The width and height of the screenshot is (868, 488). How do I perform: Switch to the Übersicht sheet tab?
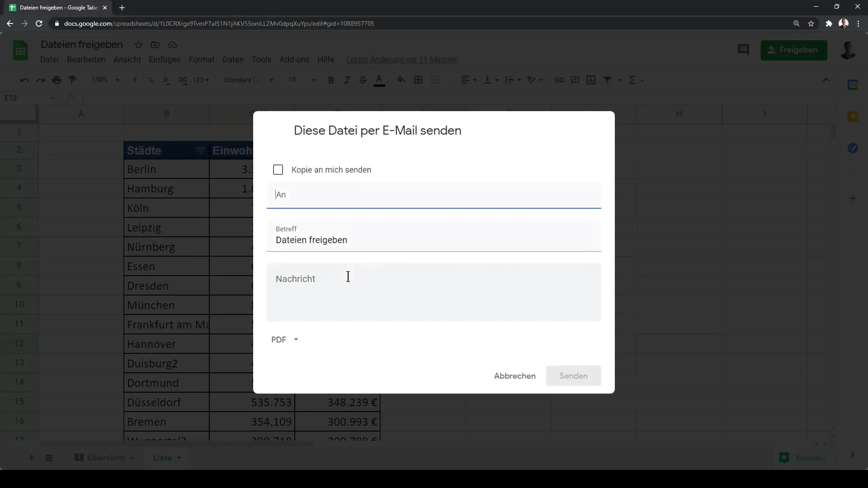click(x=106, y=458)
